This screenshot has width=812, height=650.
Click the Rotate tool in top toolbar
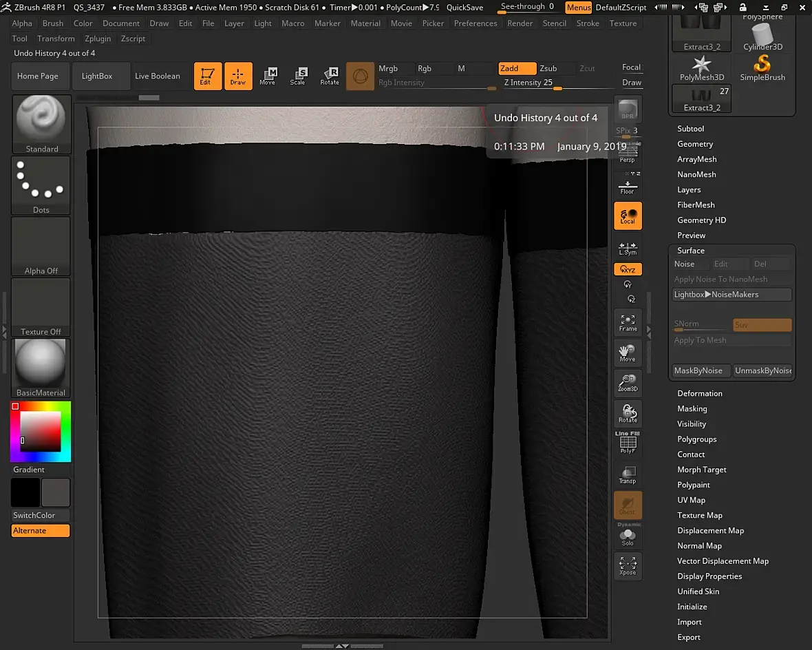pos(330,76)
